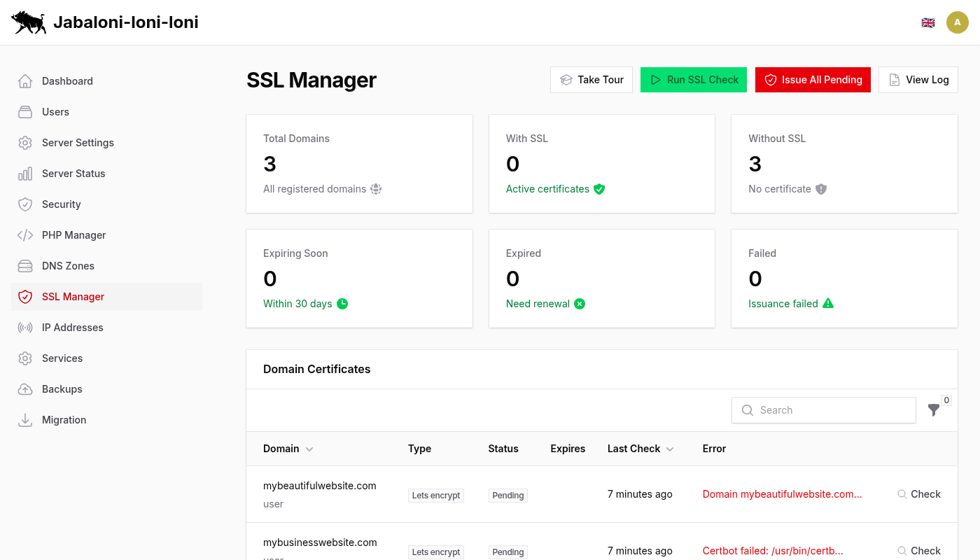Click the Backups cloud icon
This screenshot has height=560, width=980.
[x=25, y=388]
